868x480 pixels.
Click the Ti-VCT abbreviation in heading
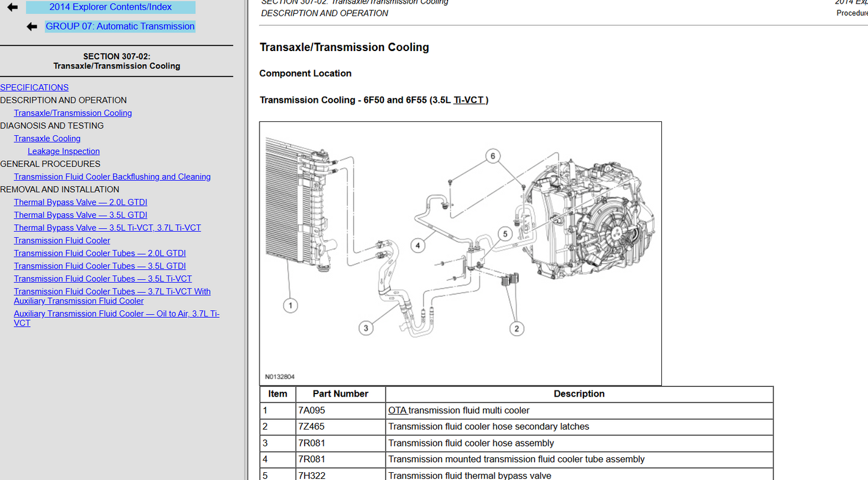pyautogui.click(x=469, y=100)
